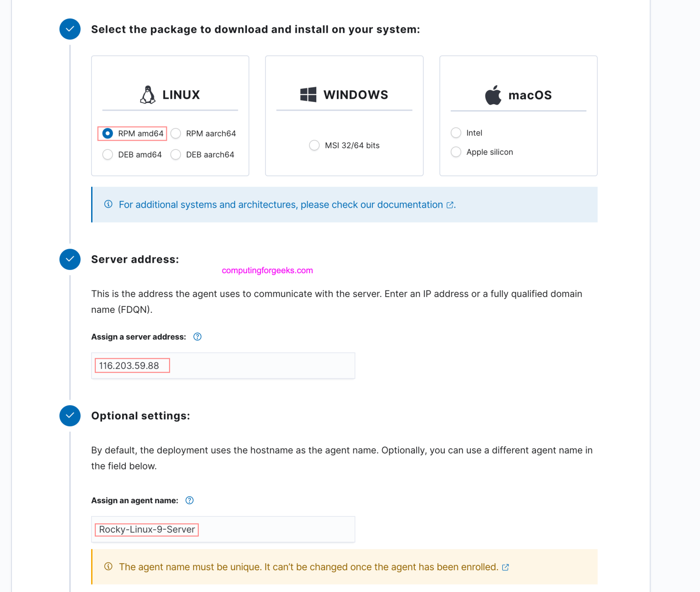Choose the DEB aarch64 package
The width and height of the screenshot is (700, 592).
pos(176,155)
